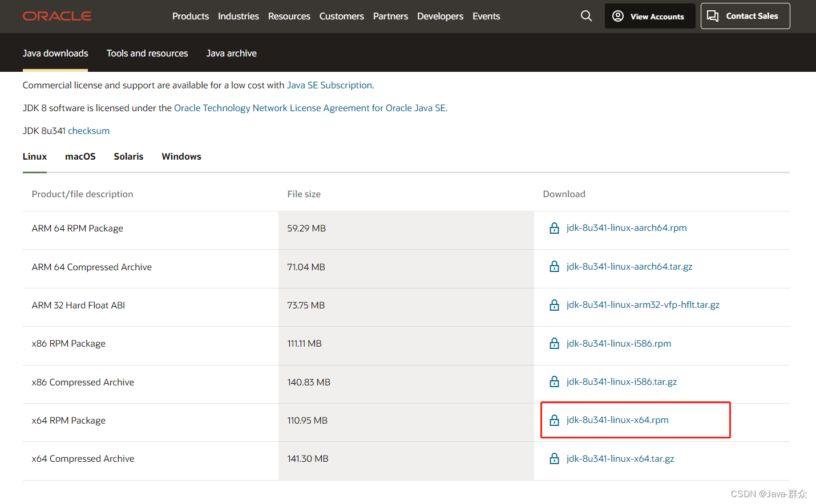Click the ARM 32 Hard Float ABI description
Image resolution: width=816 pixels, height=504 pixels.
pos(78,305)
